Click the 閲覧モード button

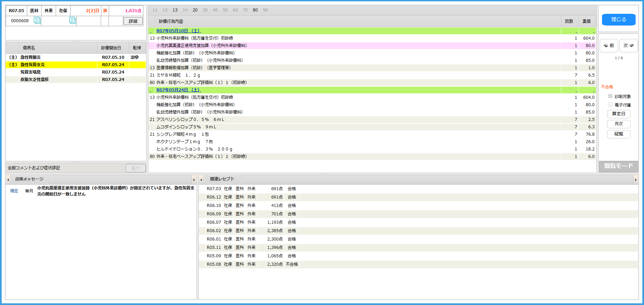[x=618, y=166]
